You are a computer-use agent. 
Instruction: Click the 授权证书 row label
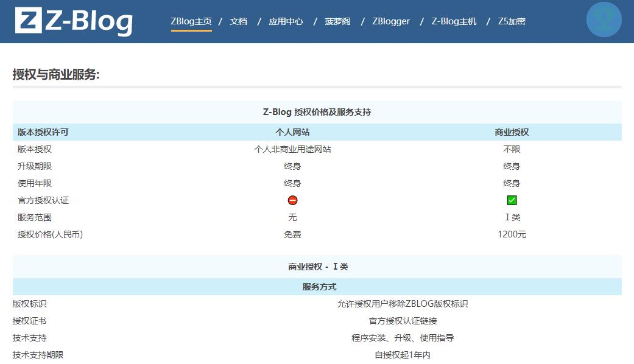pos(29,321)
